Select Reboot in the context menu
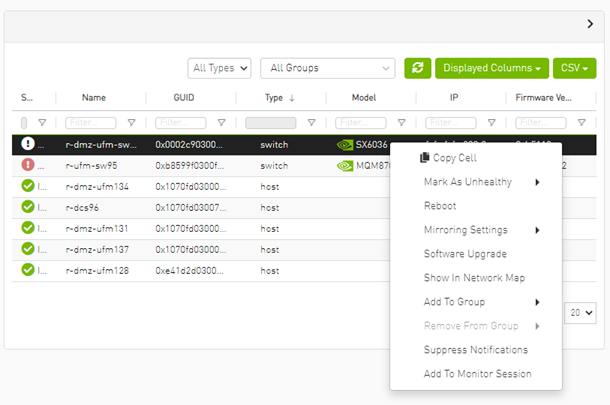The image size is (610, 405). [x=440, y=206]
